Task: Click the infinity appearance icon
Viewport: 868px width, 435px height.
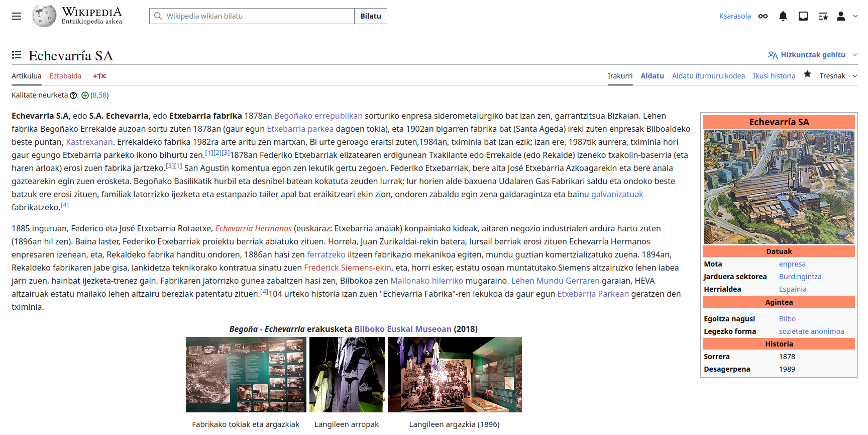Action: 763,16
